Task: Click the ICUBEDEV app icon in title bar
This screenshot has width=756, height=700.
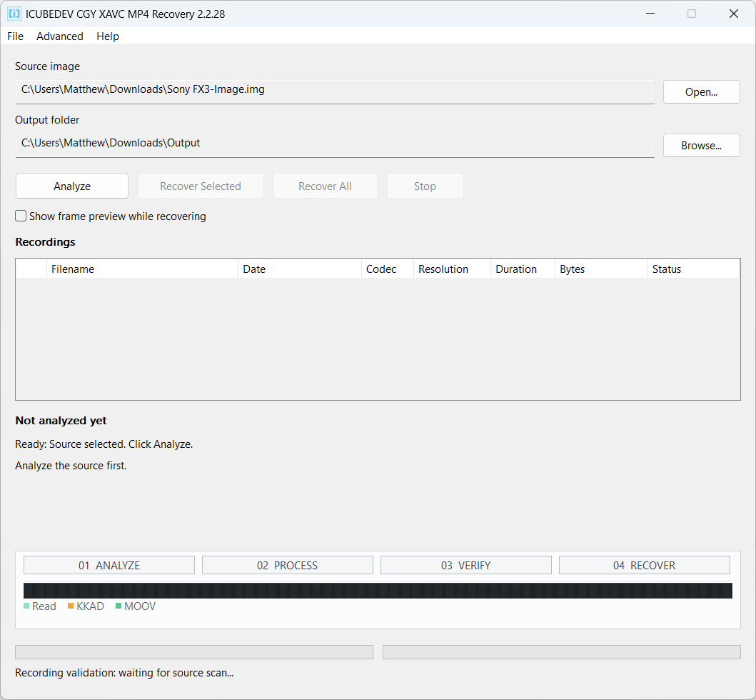Action: tap(14, 14)
